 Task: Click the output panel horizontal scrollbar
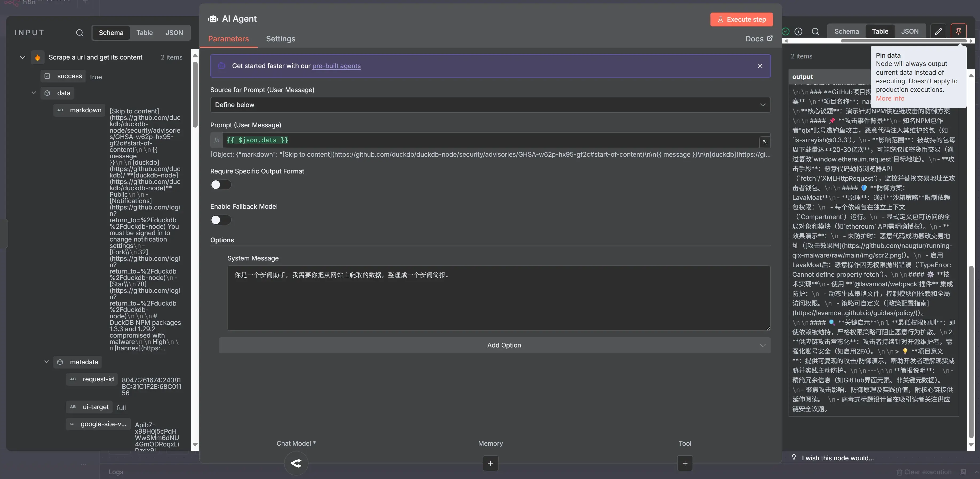(903, 40)
